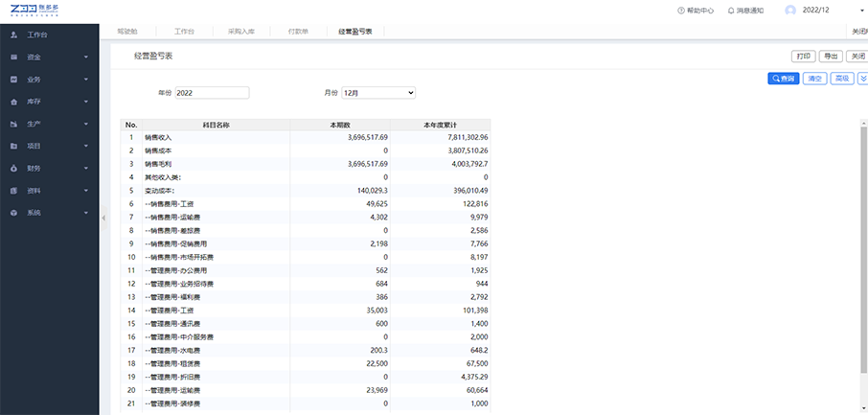Click the 年份 year input field
This screenshot has width=868, height=415.
[212, 93]
